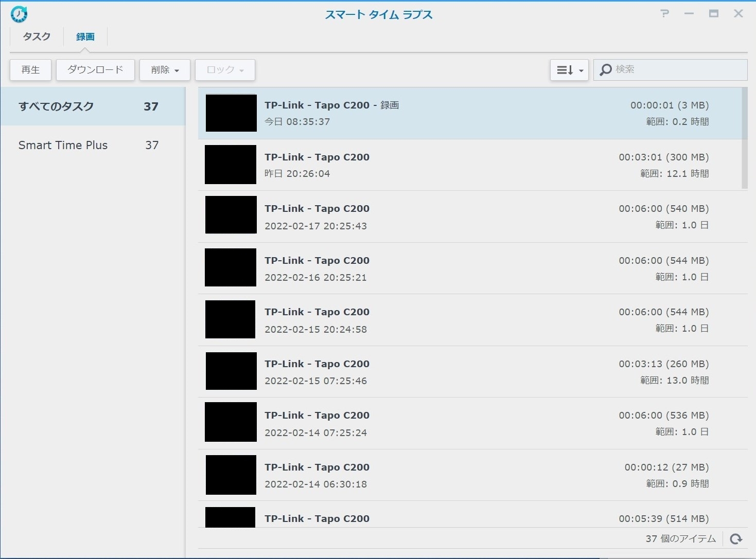The width and height of the screenshot is (756, 559).
Task: Click the duration 00:00:12 (27 MB)
Action: (666, 467)
